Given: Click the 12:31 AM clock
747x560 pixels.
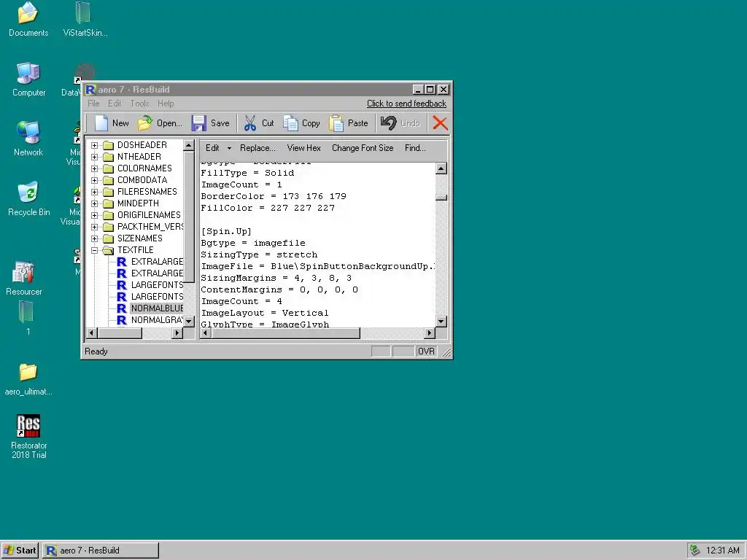Looking at the screenshot, I should (722, 551).
